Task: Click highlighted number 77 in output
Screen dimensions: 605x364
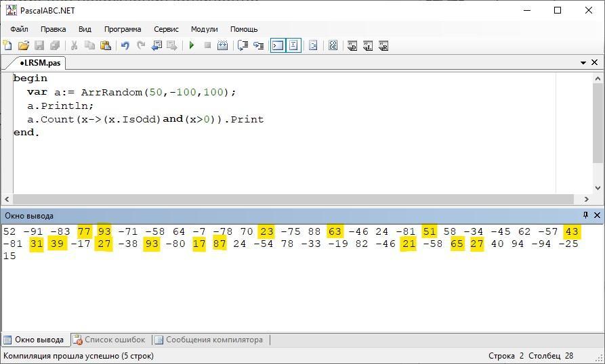Action: [x=85, y=231]
